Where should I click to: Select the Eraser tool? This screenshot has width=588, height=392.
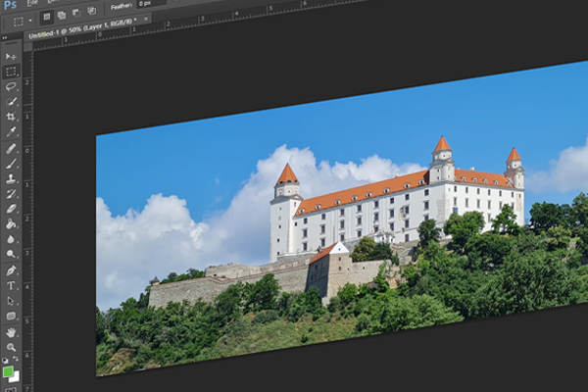click(x=11, y=209)
